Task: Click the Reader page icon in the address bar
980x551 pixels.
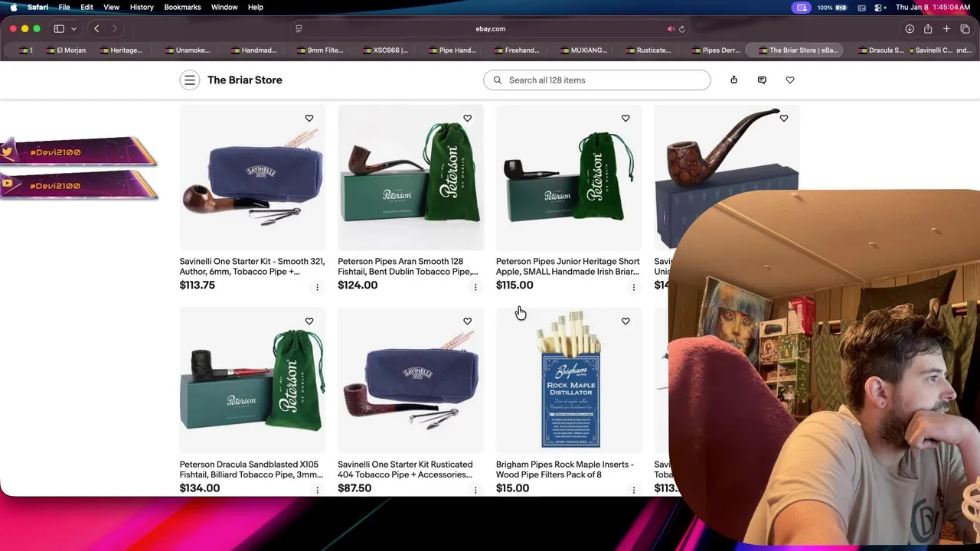Action: (x=299, y=29)
